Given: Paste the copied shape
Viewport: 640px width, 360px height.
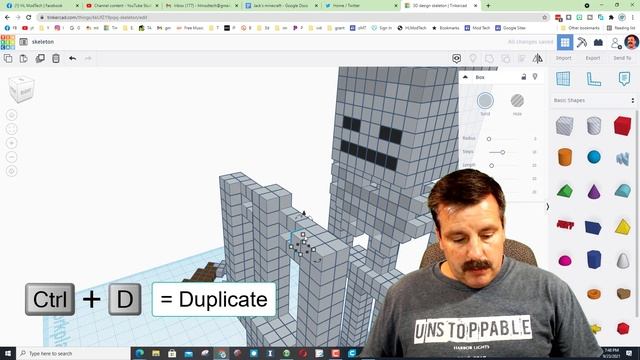Looking at the screenshot, I should (24, 58).
